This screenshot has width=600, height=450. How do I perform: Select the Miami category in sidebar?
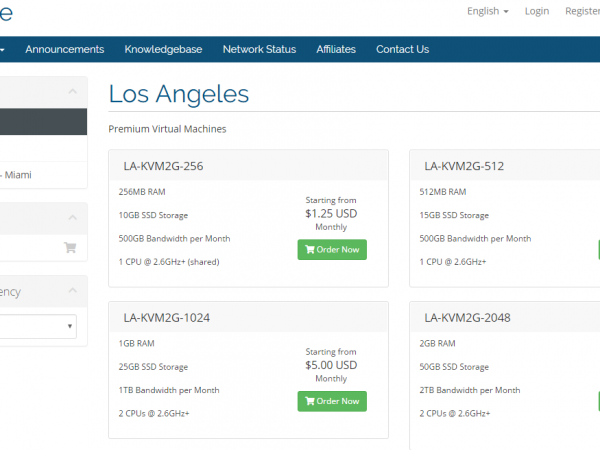tap(20, 174)
